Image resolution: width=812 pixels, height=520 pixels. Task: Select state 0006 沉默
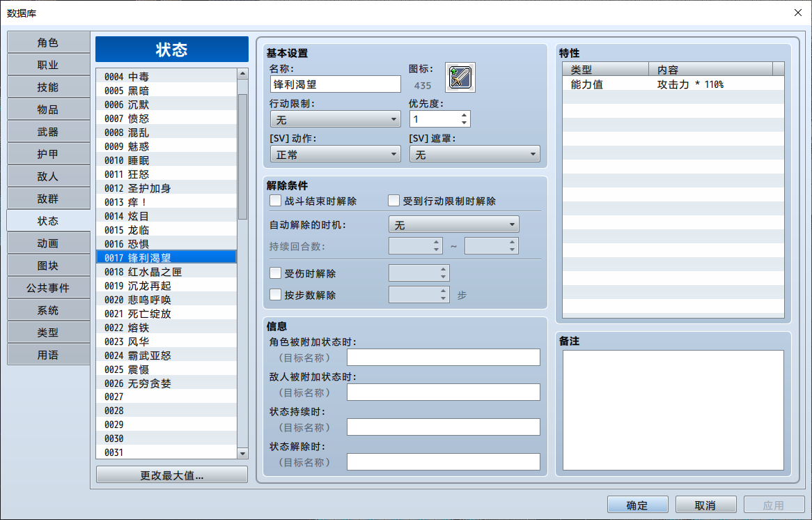pos(166,104)
